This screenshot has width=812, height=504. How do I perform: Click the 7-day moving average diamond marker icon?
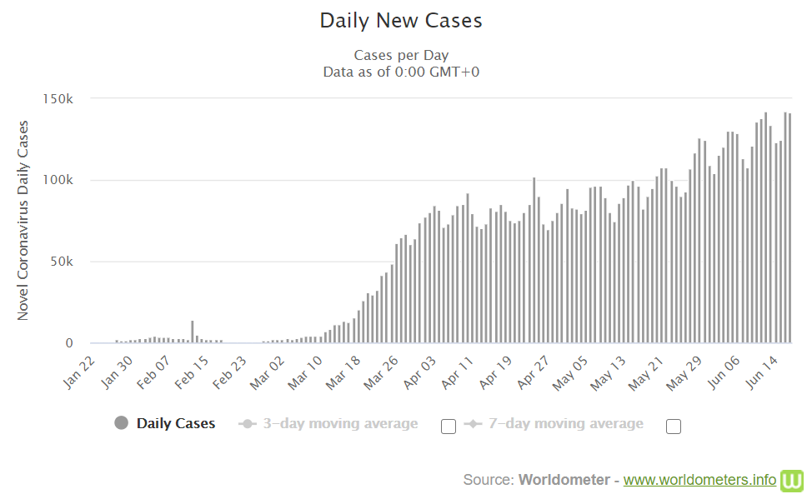pyautogui.click(x=473, y=424)
